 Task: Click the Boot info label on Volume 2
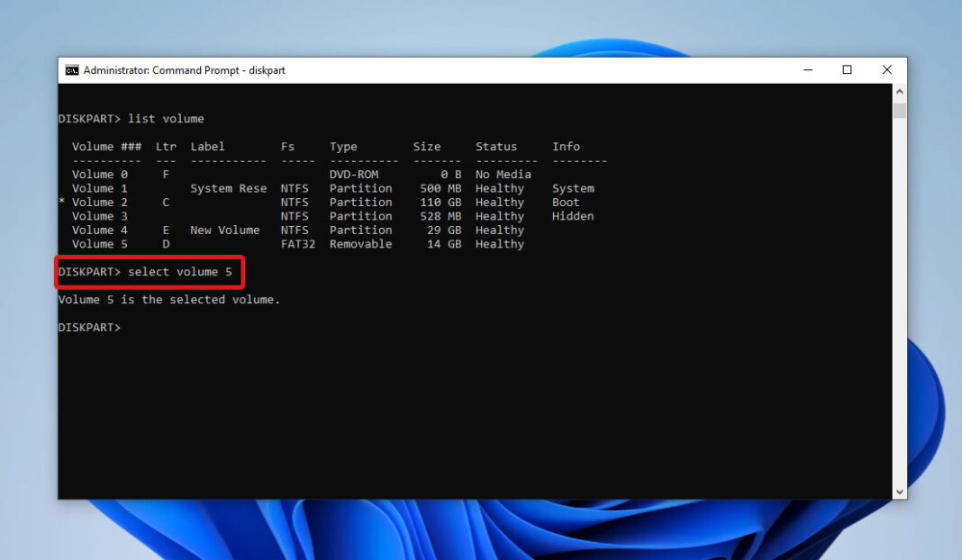[x=565, y=202]
